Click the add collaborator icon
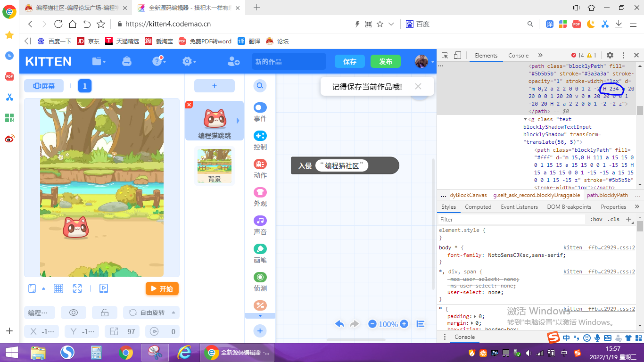Viewport: 644px width, 362px height. click(x=233, y=61)
